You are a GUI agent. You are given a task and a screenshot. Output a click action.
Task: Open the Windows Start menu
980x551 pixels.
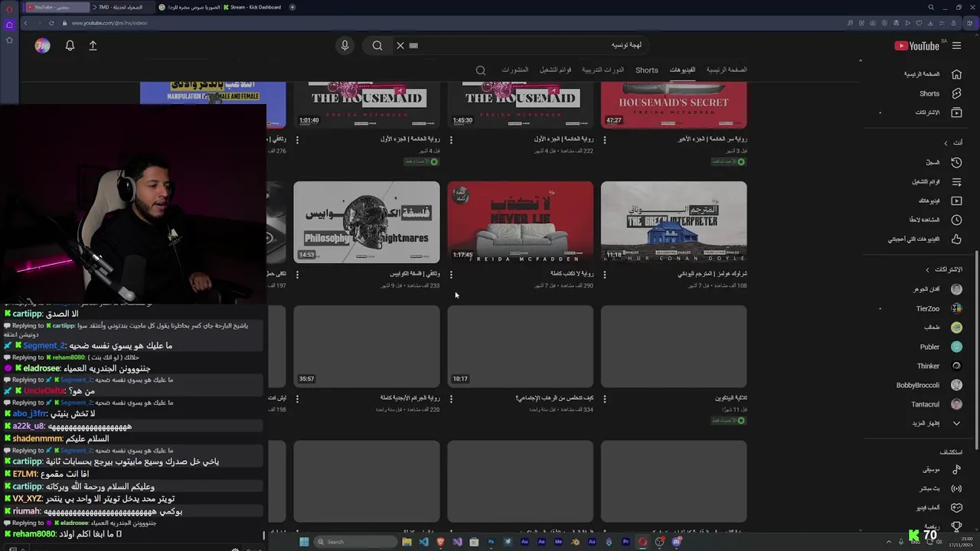point(304,542)
